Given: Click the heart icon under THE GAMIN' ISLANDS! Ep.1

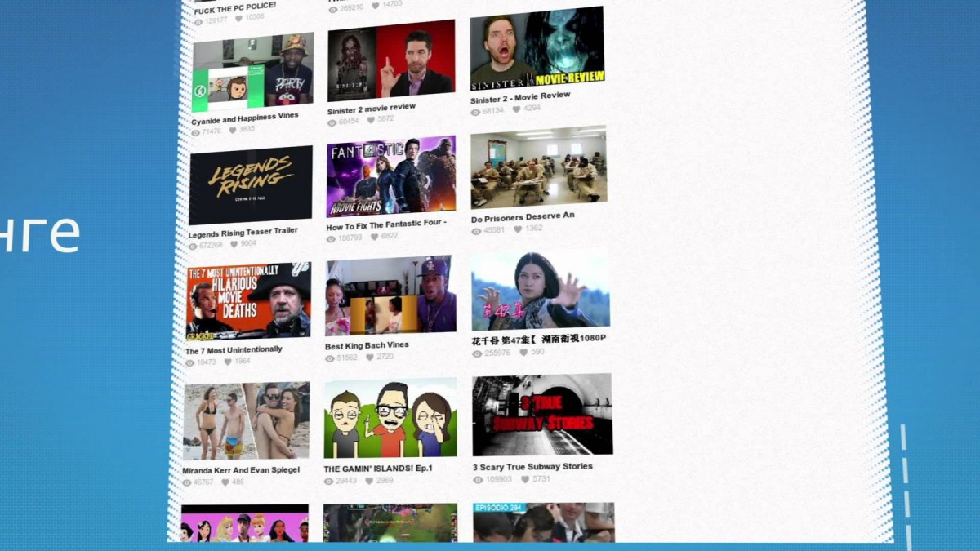Looking at the screenshot, I should tap(368, 481).
